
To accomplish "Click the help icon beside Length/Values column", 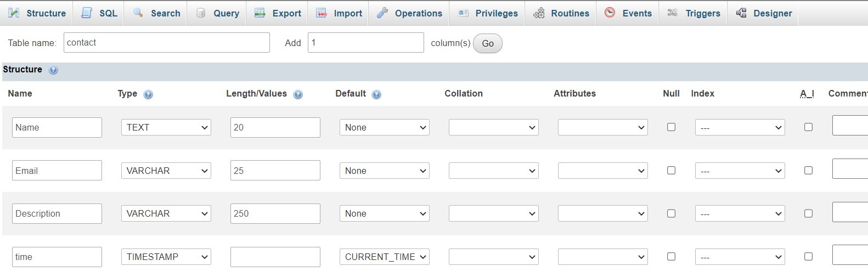I will point(298,94).
